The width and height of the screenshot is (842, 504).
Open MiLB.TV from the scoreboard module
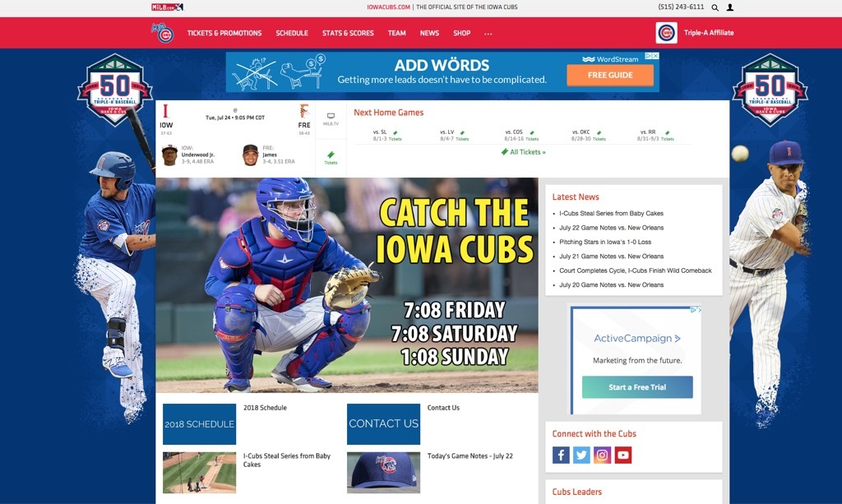click(x=331, y=118)
